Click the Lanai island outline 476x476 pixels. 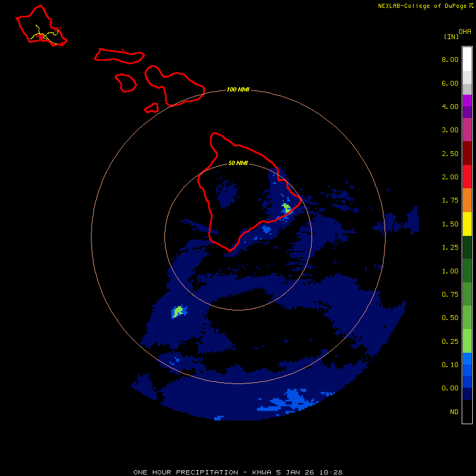[x=126, y=83]
